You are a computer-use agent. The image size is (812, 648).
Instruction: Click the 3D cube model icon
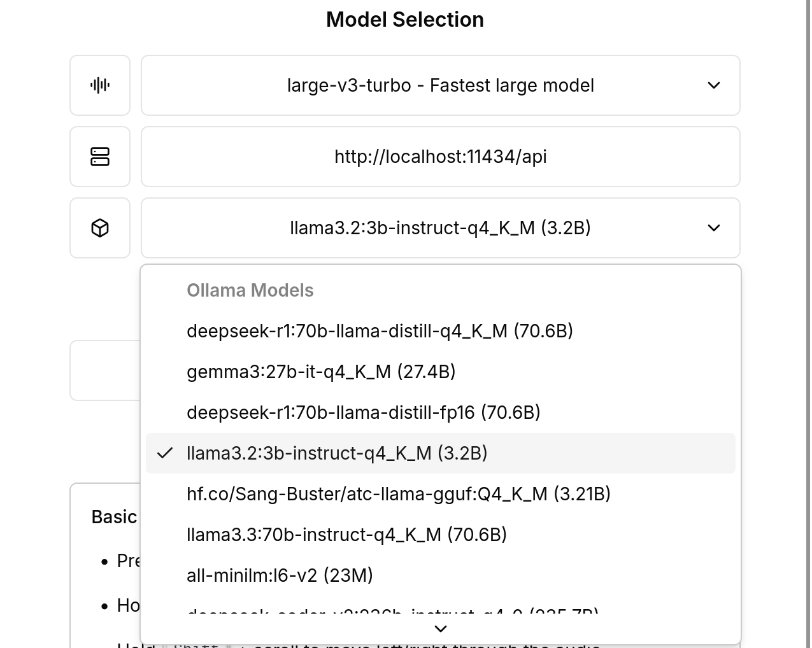coord(99,228)
